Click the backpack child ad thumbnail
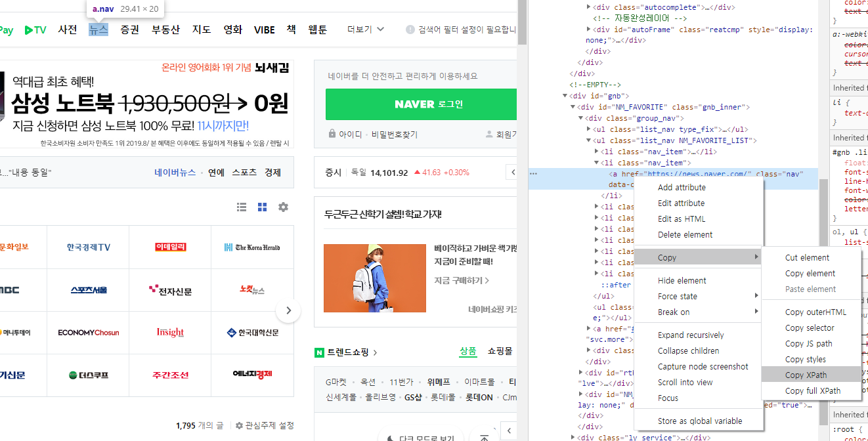This screenshot has width=868, height=441. click(x=374, y=278)
